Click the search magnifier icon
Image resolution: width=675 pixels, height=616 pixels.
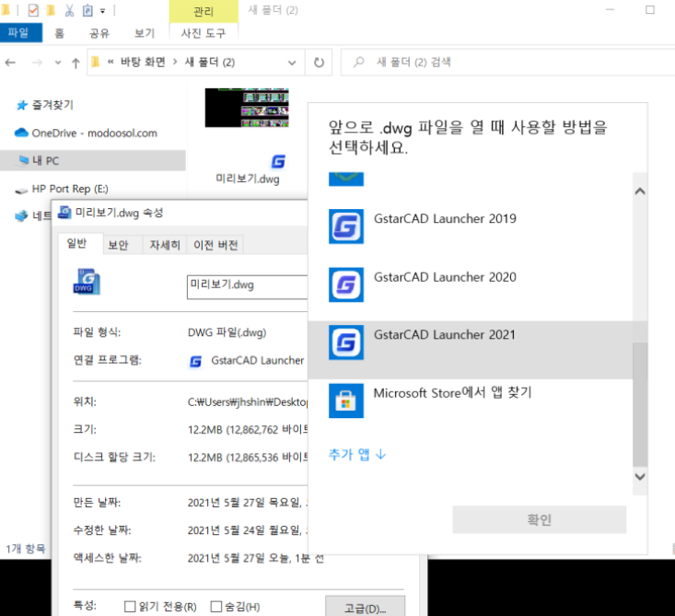point(358,62)
